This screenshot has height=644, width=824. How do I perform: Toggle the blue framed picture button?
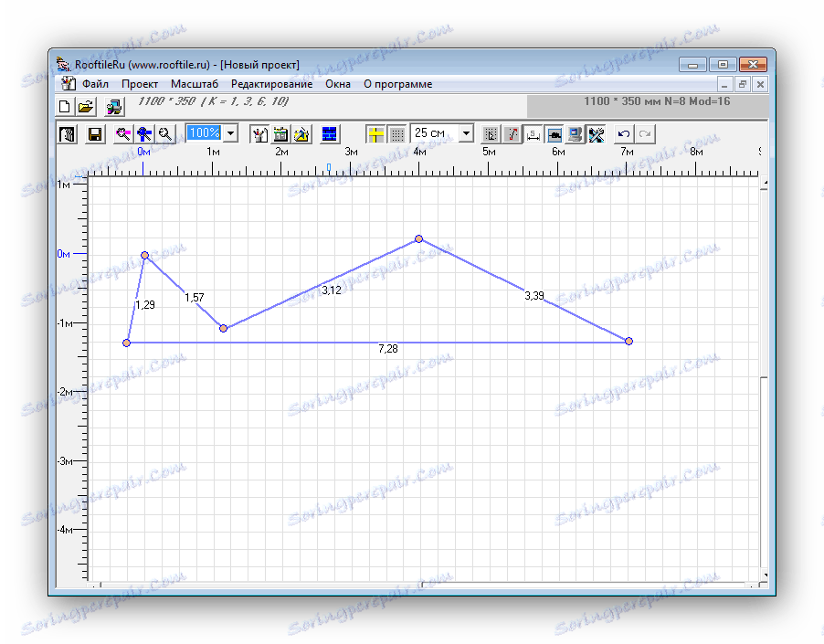555,134
